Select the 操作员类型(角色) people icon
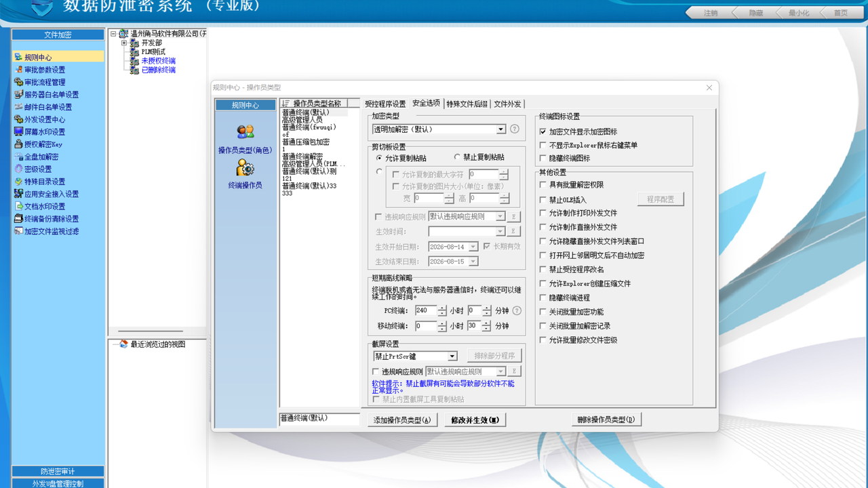868x488 pixels. pyautogui.click(x=245, y=132)
